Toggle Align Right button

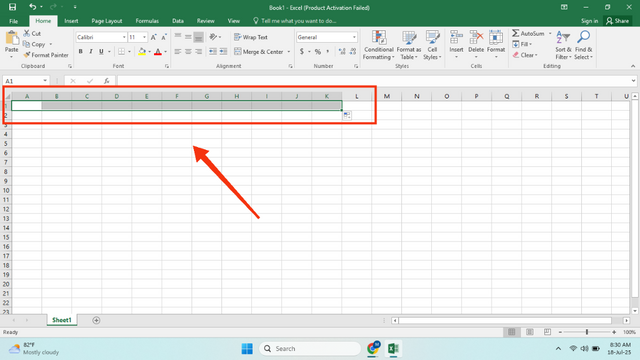(x=198, y=51)
